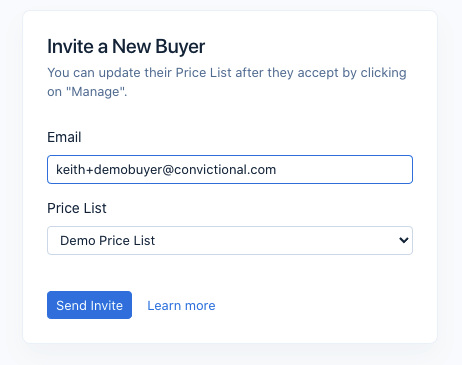
Task: Click the Invite a New Buyer heading
Action: (x=126, y=46)
